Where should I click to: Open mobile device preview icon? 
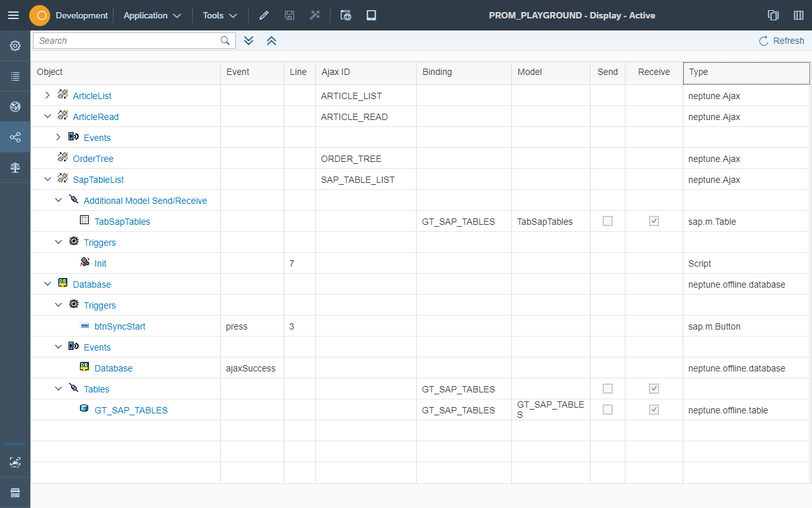coord(371,15)
